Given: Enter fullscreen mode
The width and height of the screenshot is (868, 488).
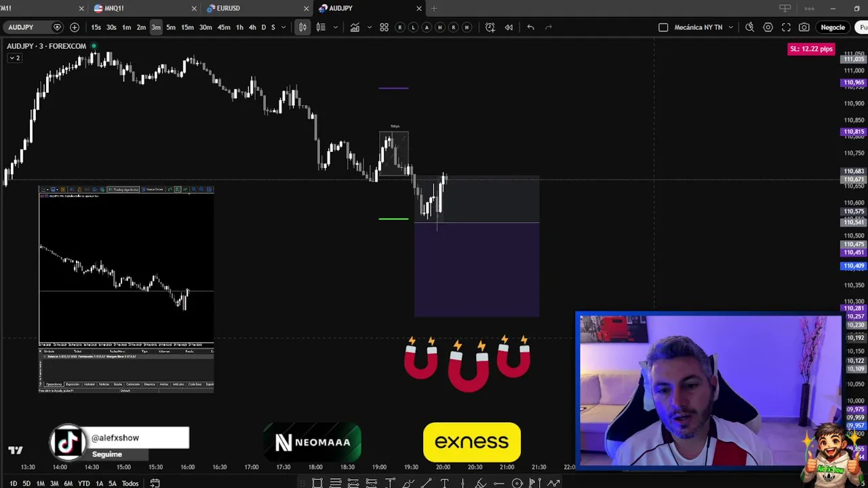Looking at the screenshot, I should click(x=786, y=27).
